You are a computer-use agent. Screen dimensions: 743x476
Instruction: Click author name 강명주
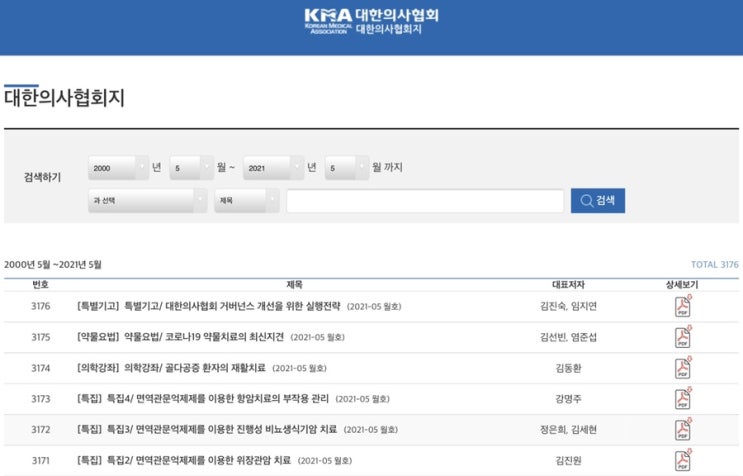(568, 398)
